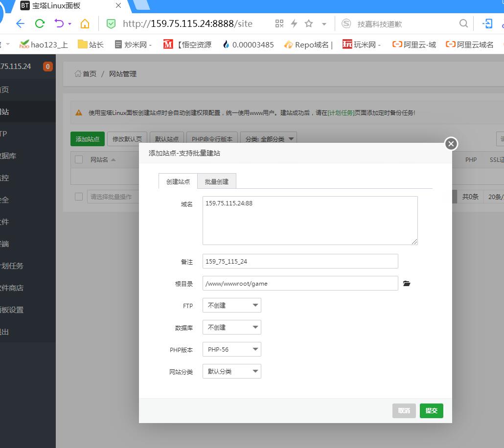Select the 创建站点 tab

tap(178, 181)
